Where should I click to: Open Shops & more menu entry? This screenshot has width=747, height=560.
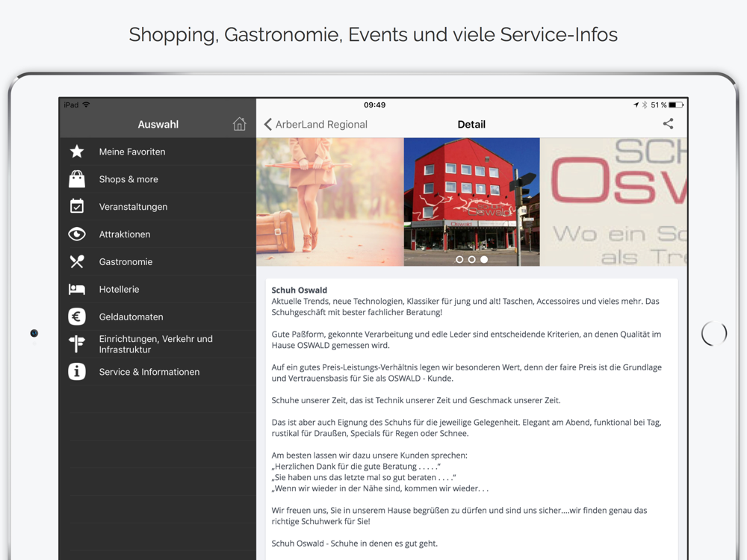coord(158,179)
